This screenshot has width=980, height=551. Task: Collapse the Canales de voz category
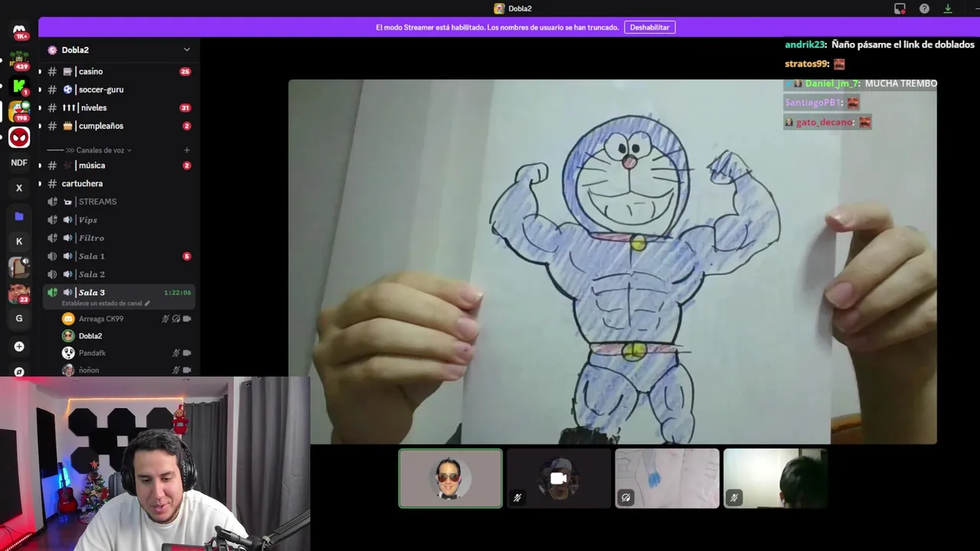tap(99, 150)
